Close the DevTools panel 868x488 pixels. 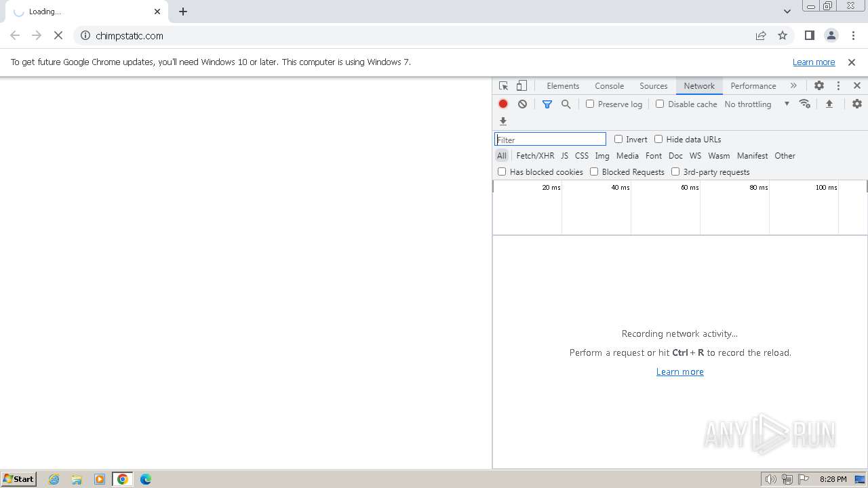[857, 86]
